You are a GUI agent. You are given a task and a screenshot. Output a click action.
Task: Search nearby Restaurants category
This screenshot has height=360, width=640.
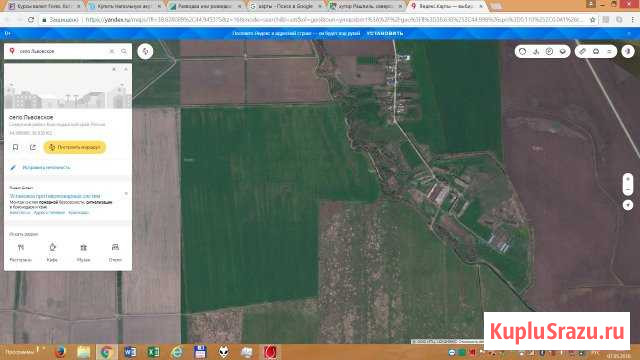pos(20,252)
